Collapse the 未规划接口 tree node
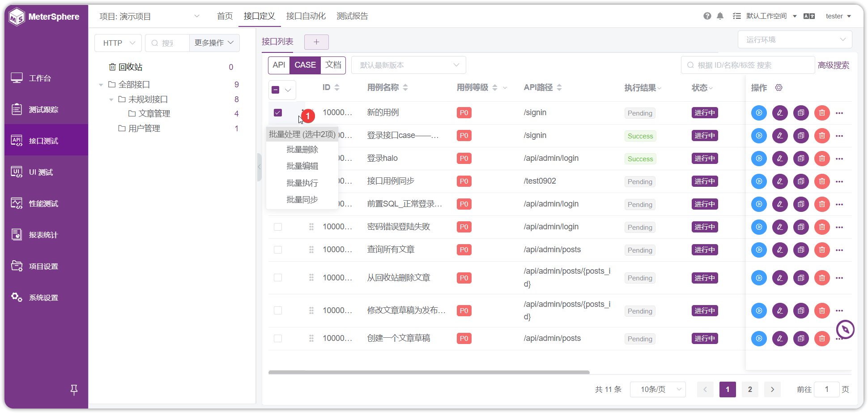 [x=111, y=99]
